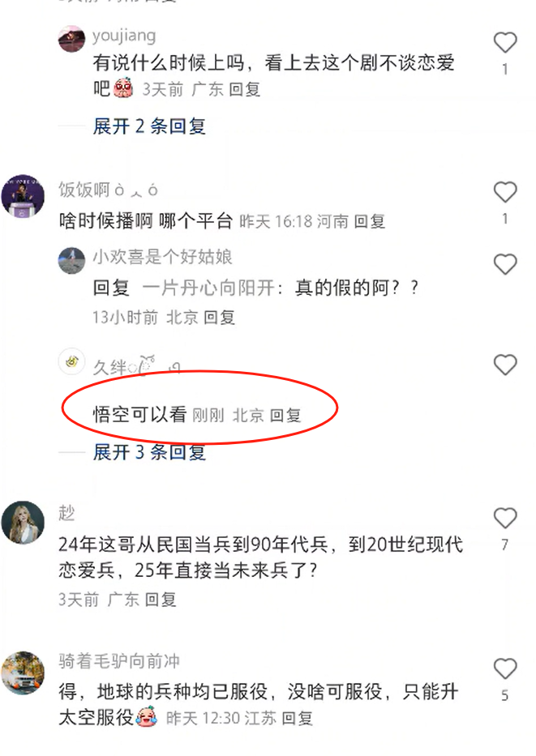This screenshot has height=756, width=536.
Task: Like youjiang's comment with the heart icon
Action: click(505, 42)
